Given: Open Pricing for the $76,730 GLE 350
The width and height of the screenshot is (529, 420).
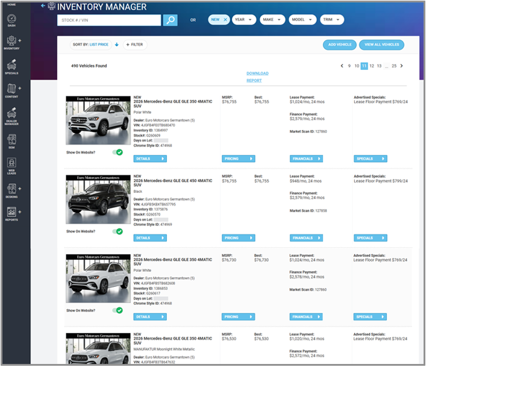Looking at the screenshot, I should tap(238, 317).
